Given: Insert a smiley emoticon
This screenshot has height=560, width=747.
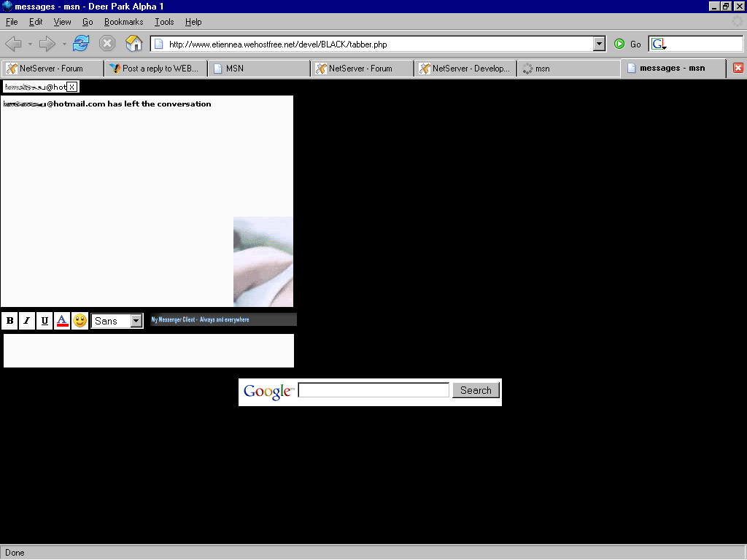Looking at the screenshot, I should (80, 321).
